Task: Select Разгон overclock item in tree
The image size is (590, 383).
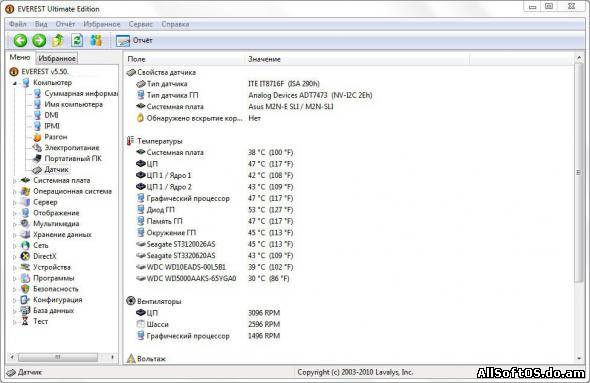Action: coord(56,137)
